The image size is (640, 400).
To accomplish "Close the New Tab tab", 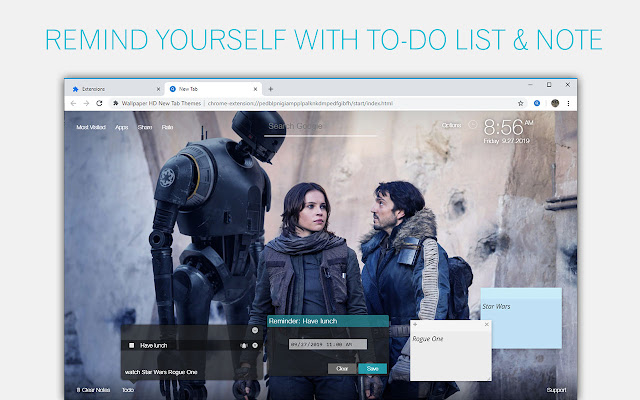I will pyautogui.click(x=256, y=89).
